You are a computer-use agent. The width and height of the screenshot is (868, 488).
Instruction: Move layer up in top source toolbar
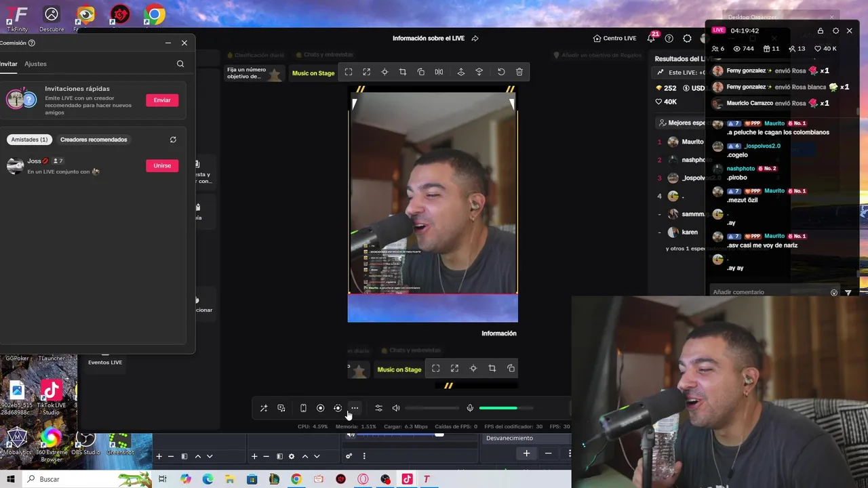(461, 72)
